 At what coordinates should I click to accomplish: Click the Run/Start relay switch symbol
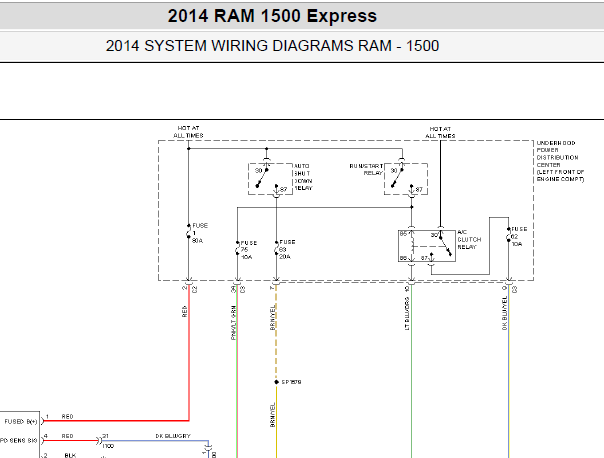coord(398,178)
